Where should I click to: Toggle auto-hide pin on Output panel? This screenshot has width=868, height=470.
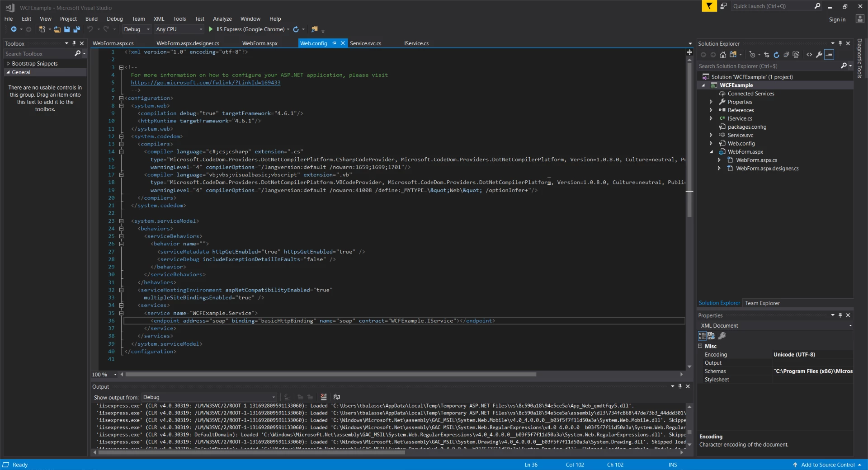680,386
